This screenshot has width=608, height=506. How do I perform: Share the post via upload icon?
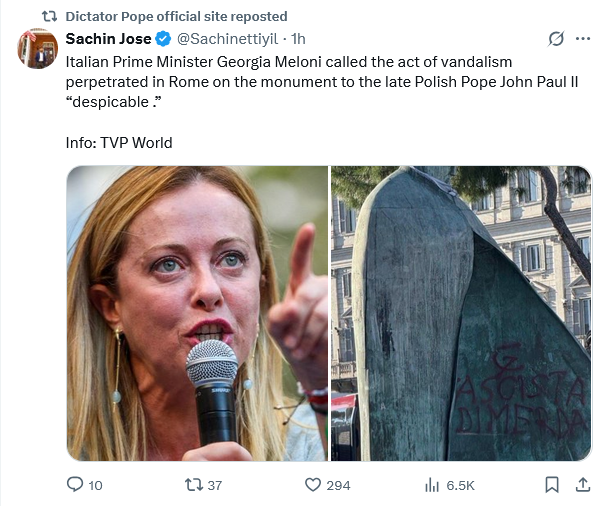click(x=584, y=485)
